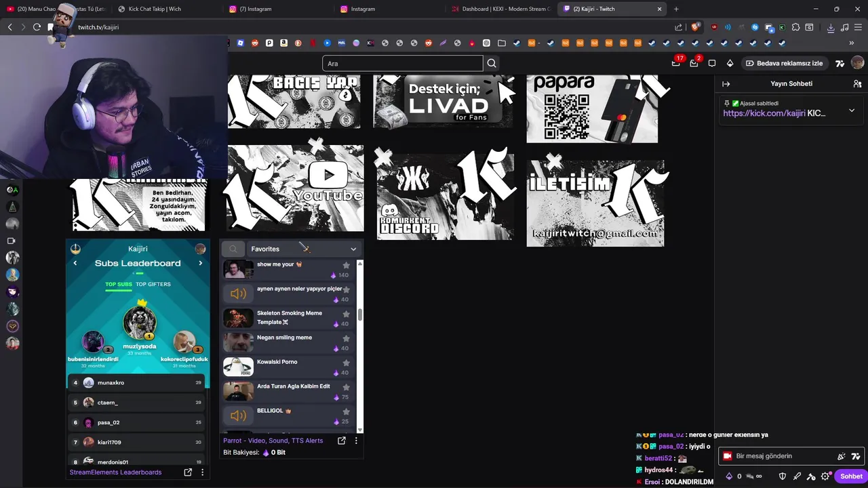Open the KOMURKENT Discord panel image
The image size is (868, 488).
[446, 195]
